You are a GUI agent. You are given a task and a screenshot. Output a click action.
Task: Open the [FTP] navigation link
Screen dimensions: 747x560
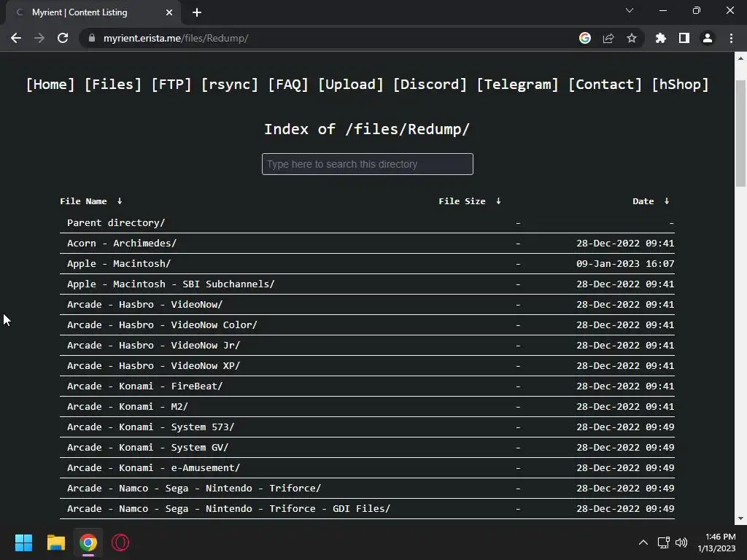coord(171,85)
